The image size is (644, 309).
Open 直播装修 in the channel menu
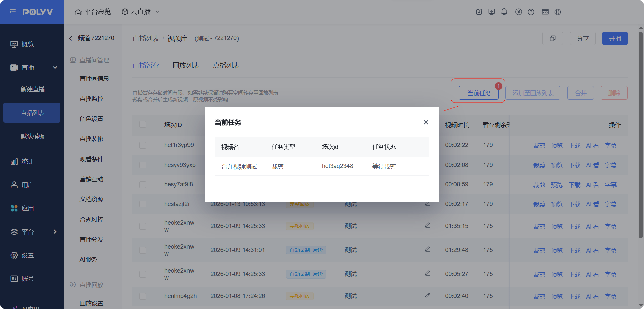click(91, 139)
